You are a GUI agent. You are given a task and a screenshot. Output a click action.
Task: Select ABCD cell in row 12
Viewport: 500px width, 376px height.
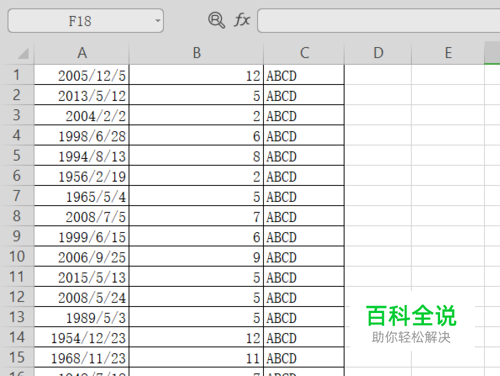click(x=304, y=297)
